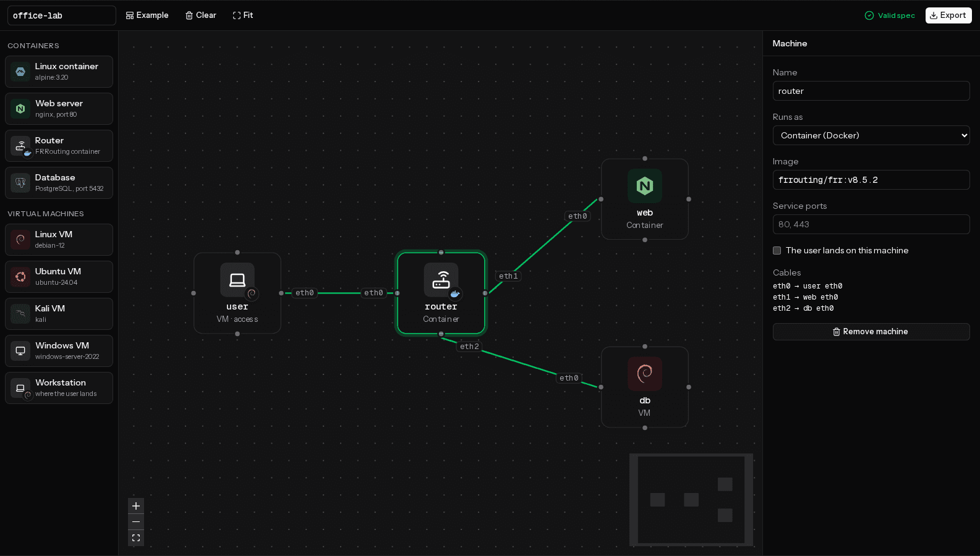Click the Valid spec status indicator
980x556 pixels.
(x=890, y=15)
